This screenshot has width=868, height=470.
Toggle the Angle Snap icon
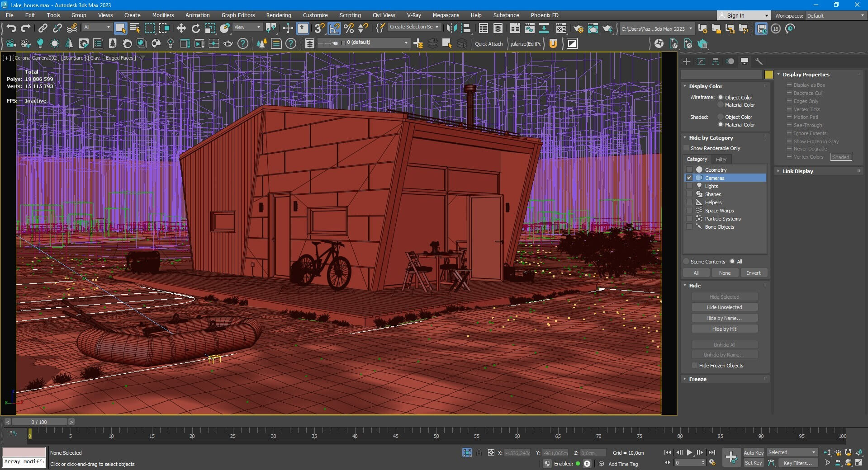334,28
